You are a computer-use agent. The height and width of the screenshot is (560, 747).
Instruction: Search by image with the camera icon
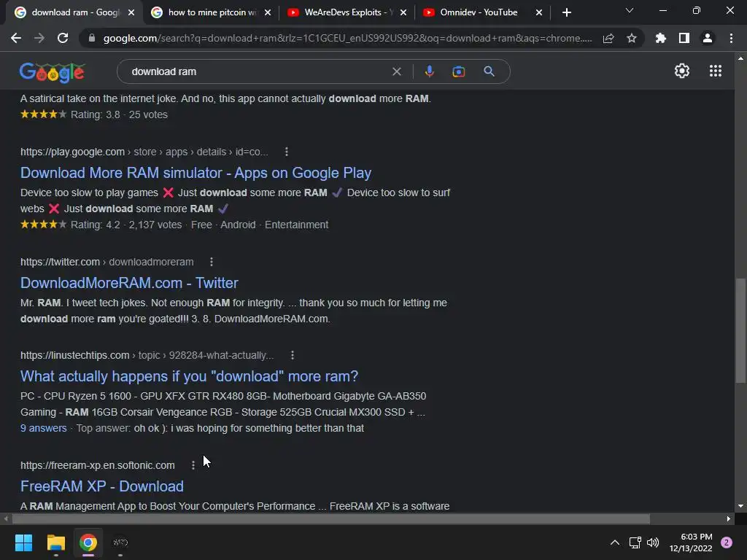pyautogui.click(x=458, y=71)
